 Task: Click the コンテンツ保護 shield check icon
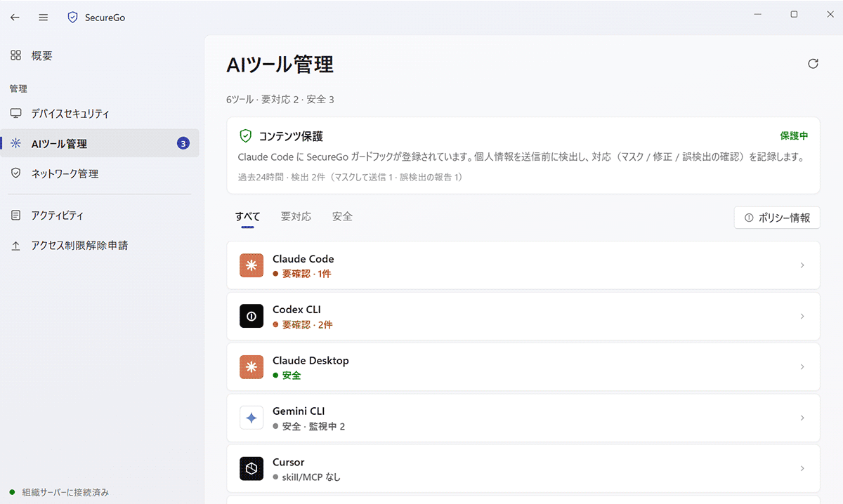pyautogui.click(x=245, y=135)
